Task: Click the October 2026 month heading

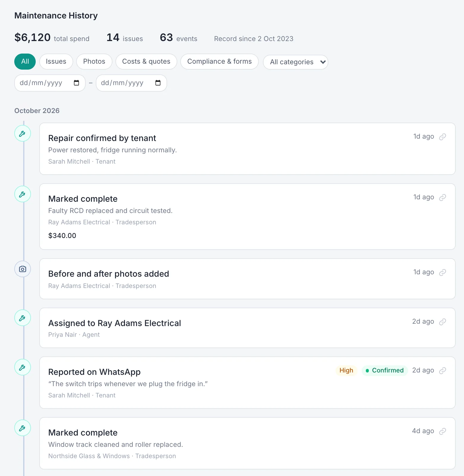Action: pyautogui.click(x=37, y=111)
